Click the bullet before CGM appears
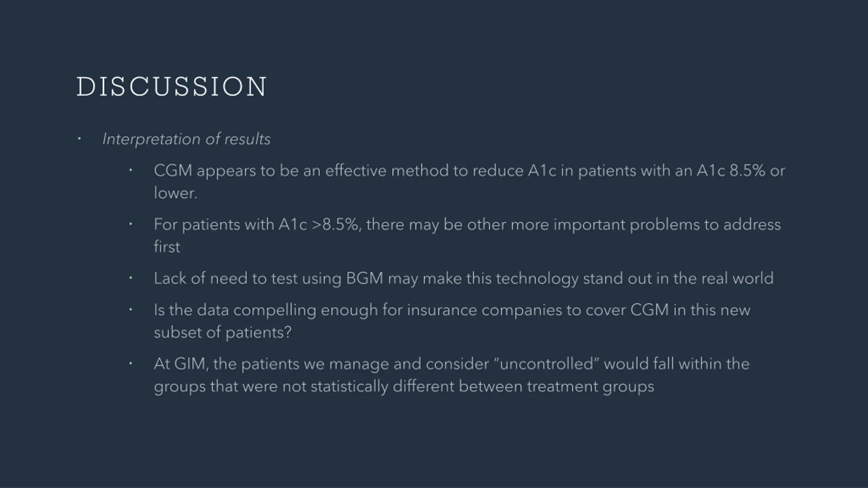Image resolution: width=868 pixels, height=488 pixels. coord(131,170)
